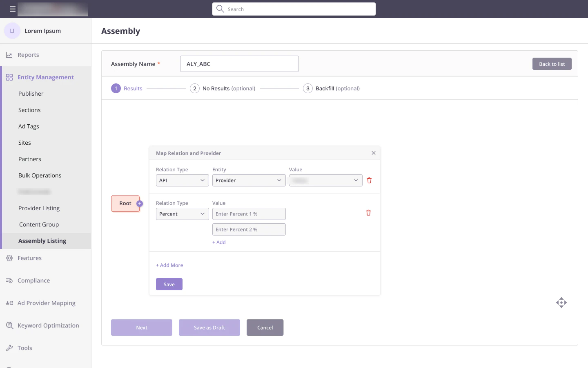Image resolution: width=588 pixels, height=368 pixels.
Task: Click the Tools wrench icon
Action: click(9, 348)
